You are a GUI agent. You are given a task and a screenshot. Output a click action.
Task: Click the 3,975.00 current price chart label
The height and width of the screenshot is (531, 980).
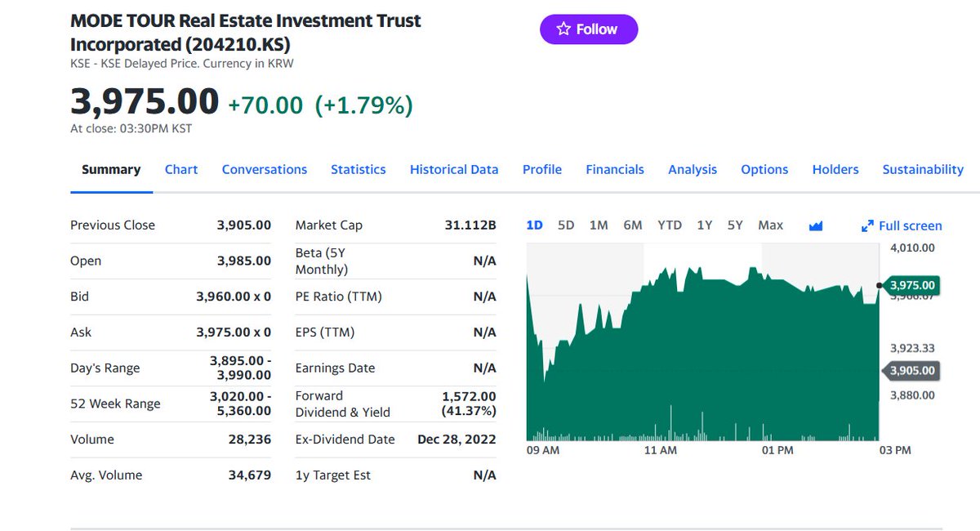point(912,286)
